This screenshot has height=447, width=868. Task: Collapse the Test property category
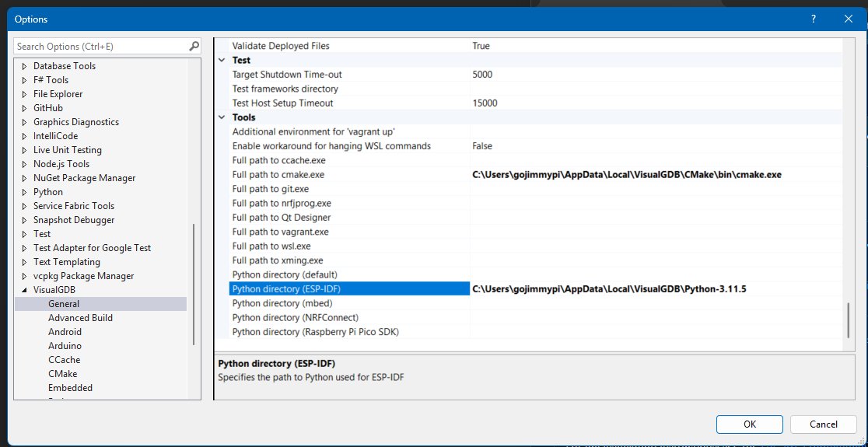coord(222,61)
